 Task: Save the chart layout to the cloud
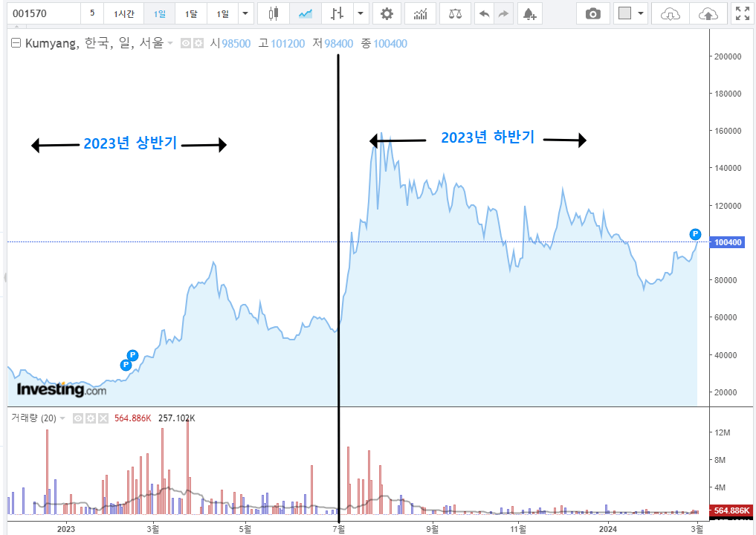click(x=707, y=13)
